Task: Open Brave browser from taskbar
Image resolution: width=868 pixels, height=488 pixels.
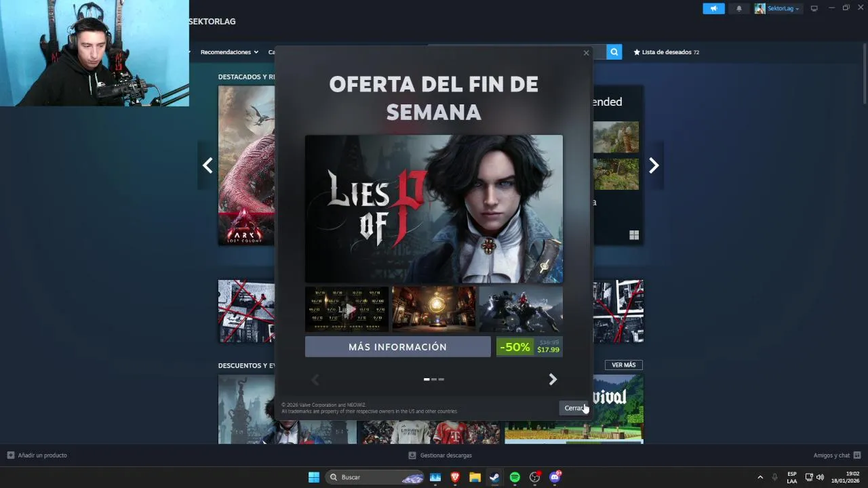Action: coord(455,477)
